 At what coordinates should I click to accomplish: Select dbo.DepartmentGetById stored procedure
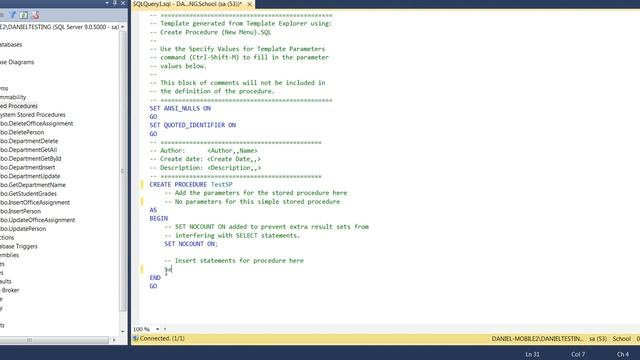[x=31, y=159]
